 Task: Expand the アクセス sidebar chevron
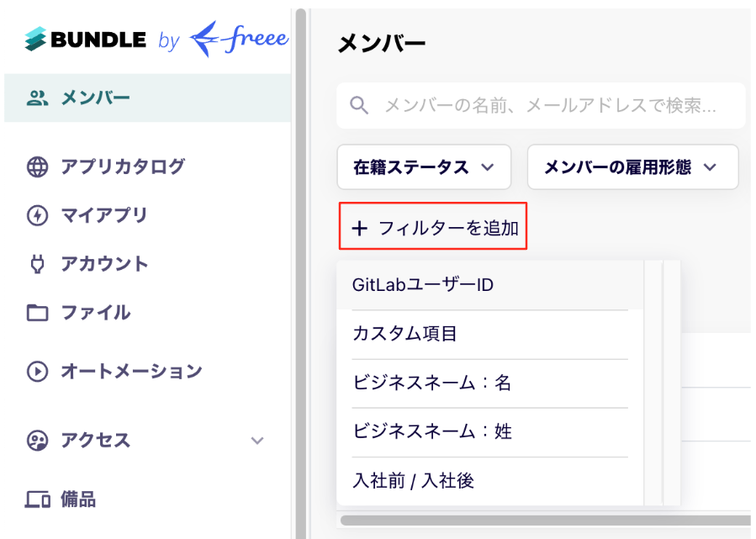tap(257, 440)
